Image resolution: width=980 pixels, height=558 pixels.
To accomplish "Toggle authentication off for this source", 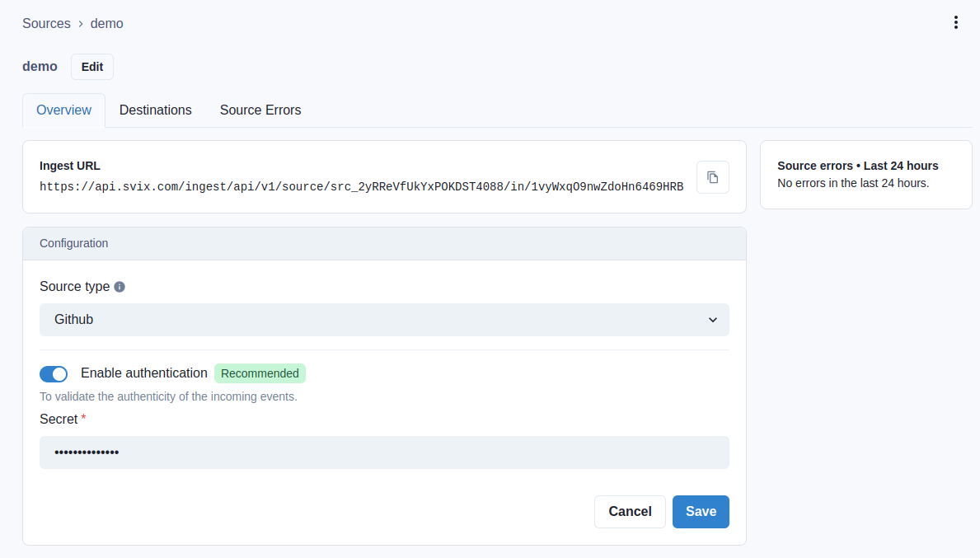I will click(x=54, y=373).
